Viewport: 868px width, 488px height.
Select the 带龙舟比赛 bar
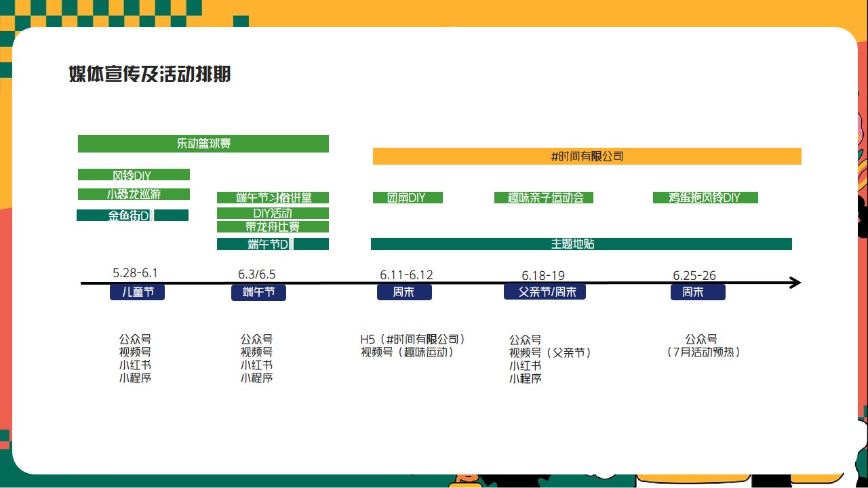[x=273, y=226]
